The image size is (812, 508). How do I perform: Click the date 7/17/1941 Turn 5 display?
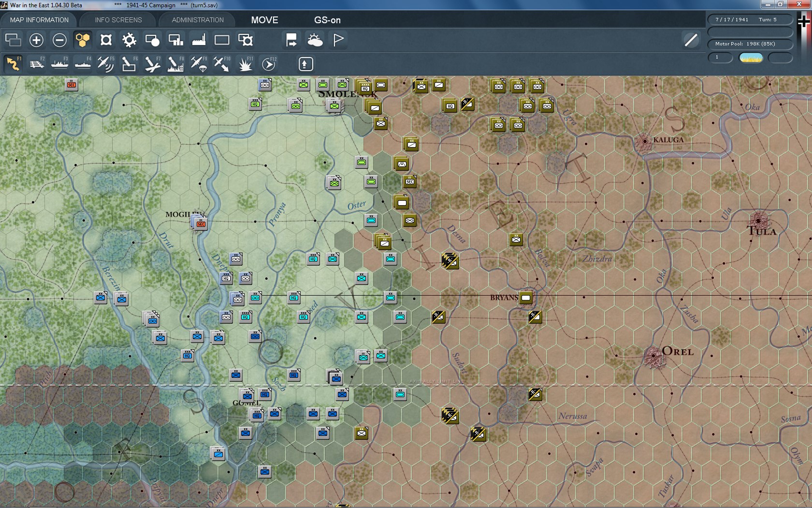(750, 20)
